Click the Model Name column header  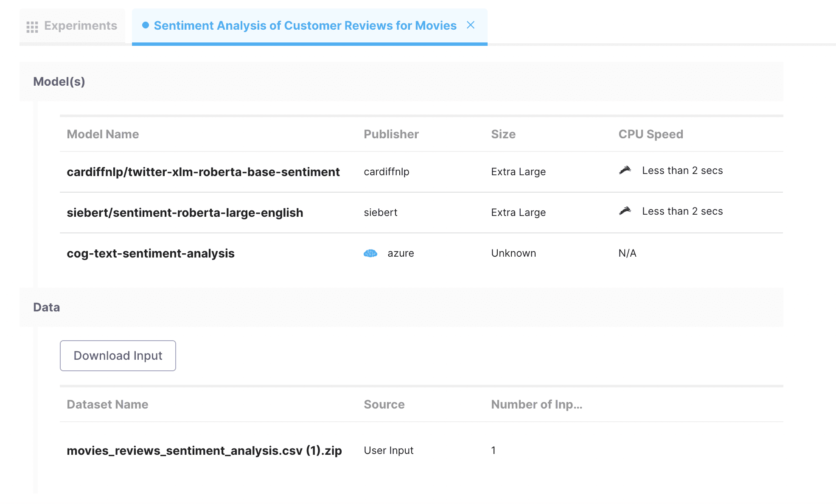pyautogui.click(x=103, y=134)
